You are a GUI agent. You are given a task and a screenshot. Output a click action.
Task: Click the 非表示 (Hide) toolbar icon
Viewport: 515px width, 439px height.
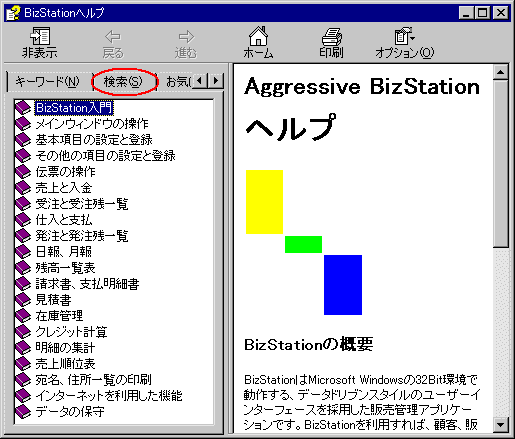[40, 36]
